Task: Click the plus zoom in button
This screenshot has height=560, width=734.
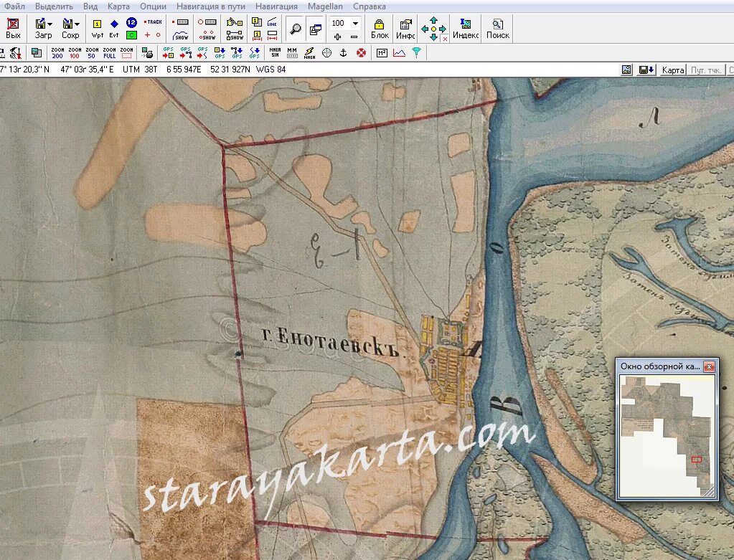Action: pyautogui.click(x=337, y=37)
